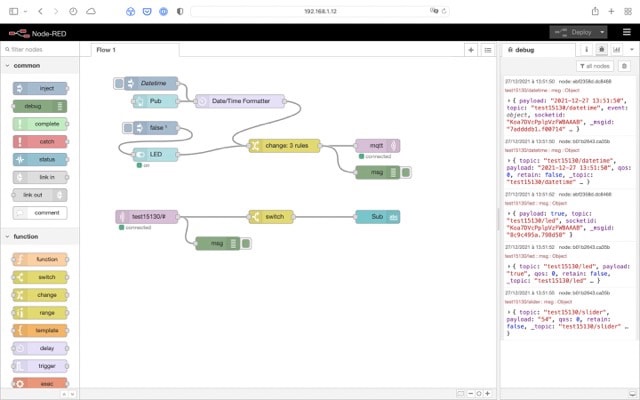Click the LED dashboard node
640x400 pixels.
click(x=159, y=154)
